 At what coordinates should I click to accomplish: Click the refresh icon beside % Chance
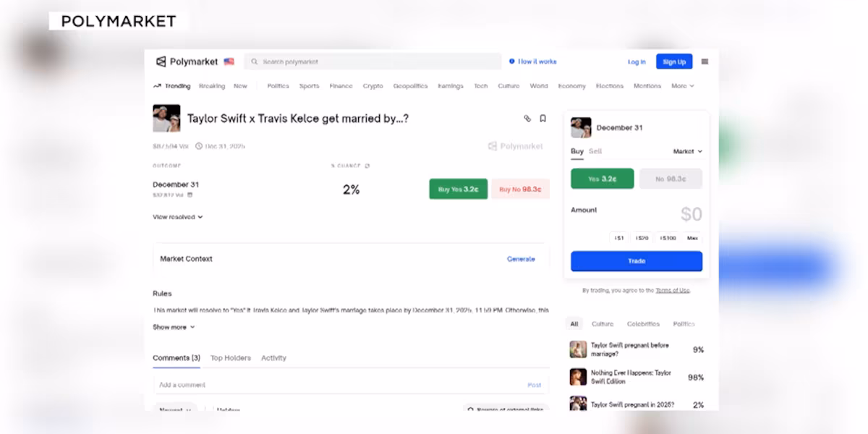[367, 166]
